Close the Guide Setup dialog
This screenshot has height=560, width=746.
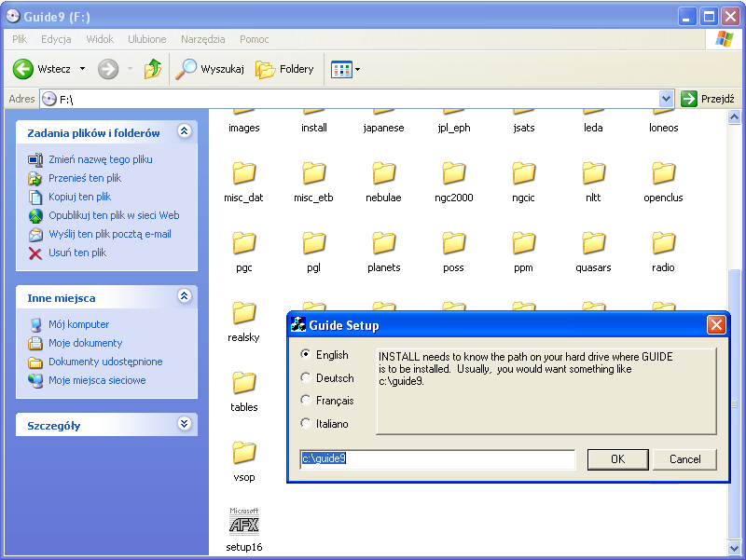pyautogui.click(x=716, y=325)
